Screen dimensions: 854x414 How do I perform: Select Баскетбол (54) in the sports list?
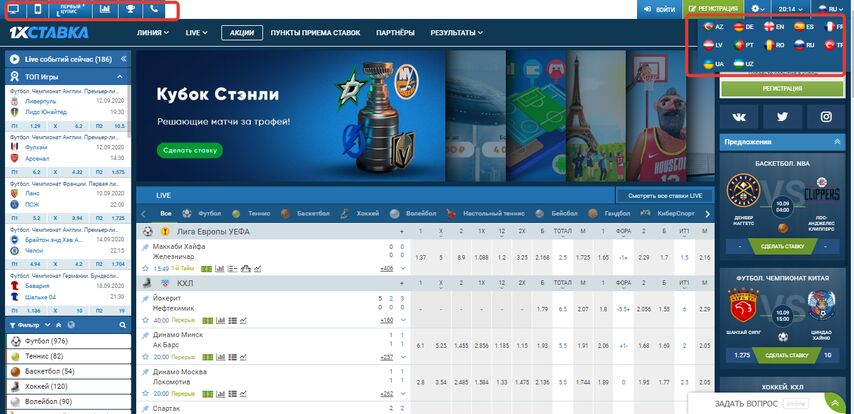click(69, 372)
